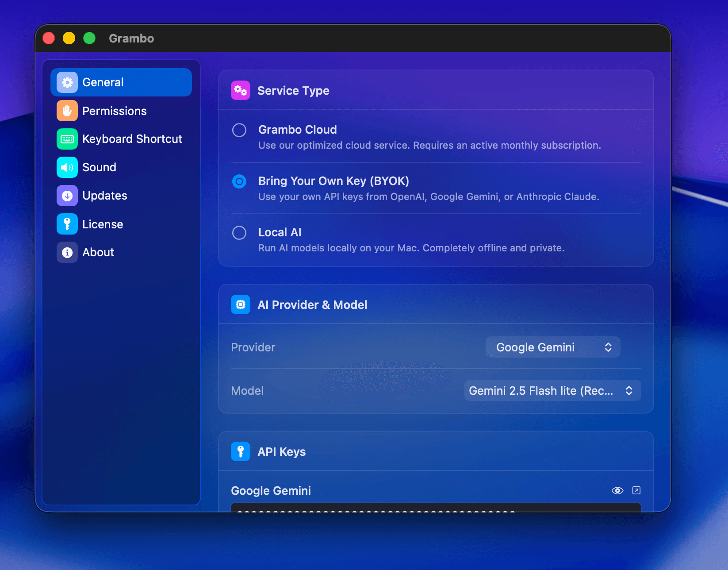This screenshot has width=728, height=570.
Task: Switch to the Sound tab
Action: (121, 167)
